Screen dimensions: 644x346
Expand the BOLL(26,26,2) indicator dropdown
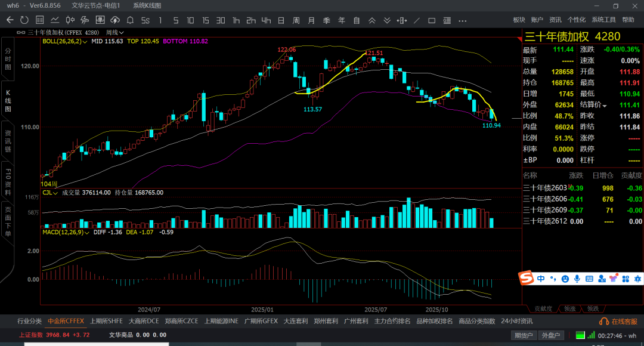[85, 42]
